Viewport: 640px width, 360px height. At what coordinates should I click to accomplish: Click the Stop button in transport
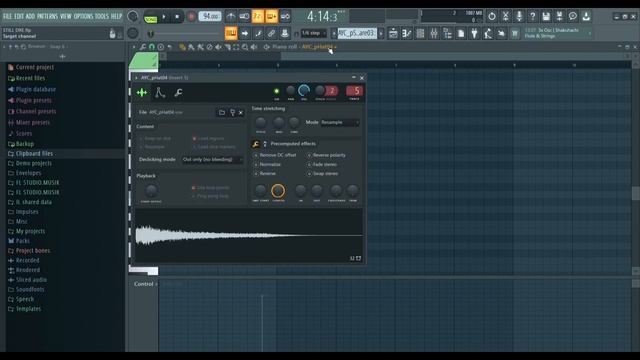[177, 17]
